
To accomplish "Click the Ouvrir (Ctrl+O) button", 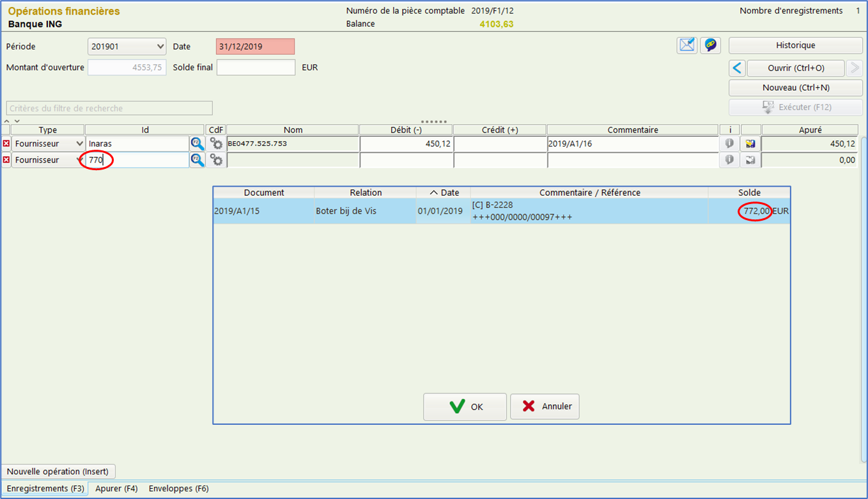I will click(796, 68).
